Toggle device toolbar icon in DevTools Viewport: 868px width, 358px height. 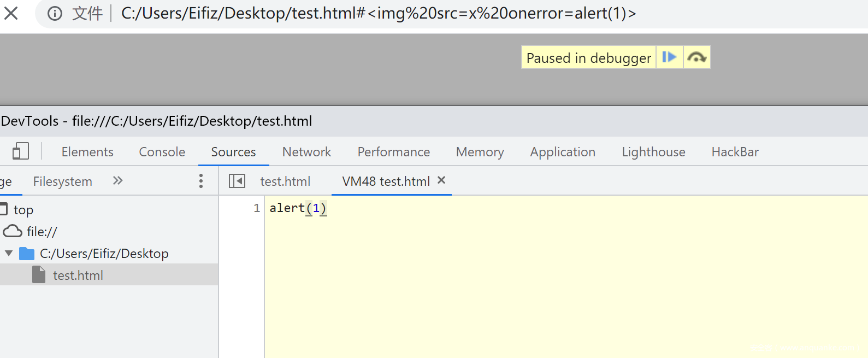tap(21, 151)
